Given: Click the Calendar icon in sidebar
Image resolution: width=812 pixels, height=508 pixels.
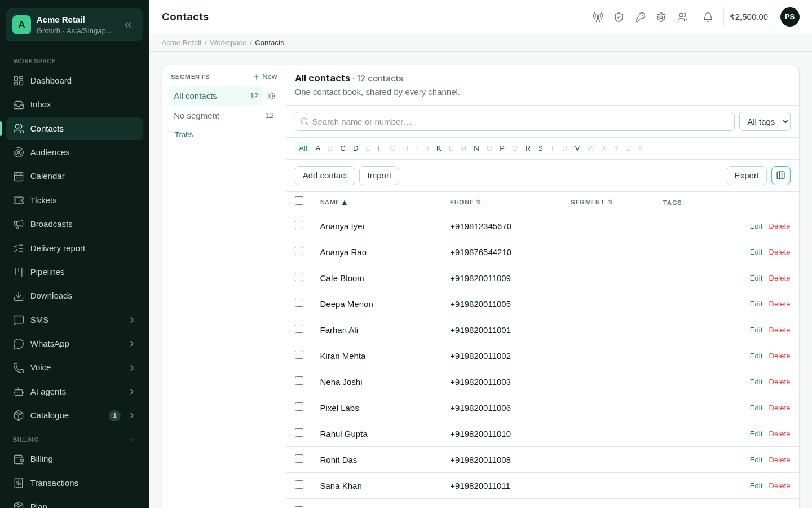Looking at the screenshot, I should (x=19, y=176).
